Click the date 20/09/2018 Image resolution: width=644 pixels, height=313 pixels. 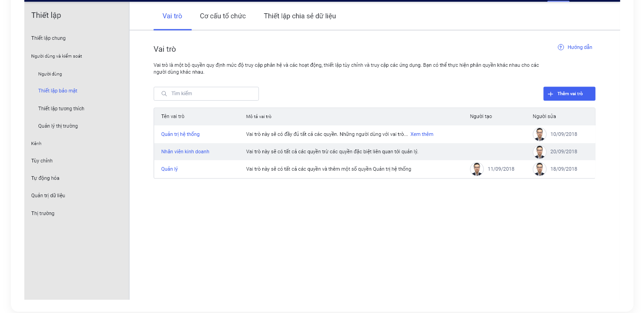click(563, 152)
